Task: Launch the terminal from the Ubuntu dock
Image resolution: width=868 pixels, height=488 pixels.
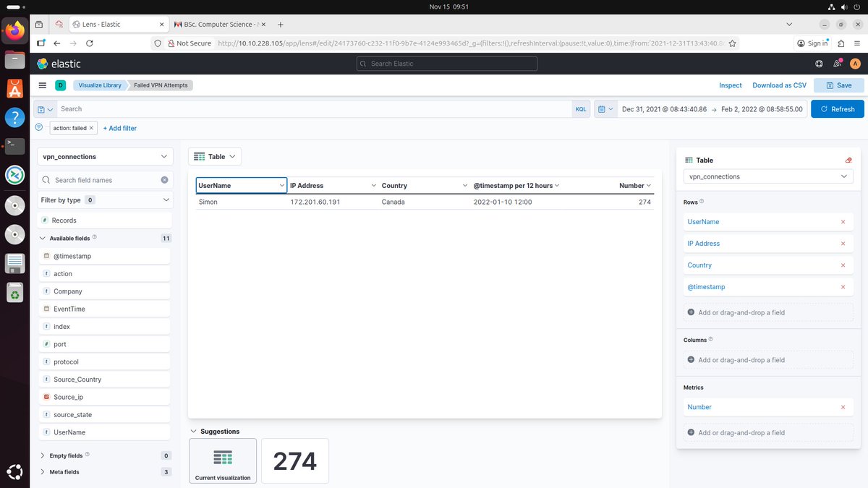Action: (14, 145)
